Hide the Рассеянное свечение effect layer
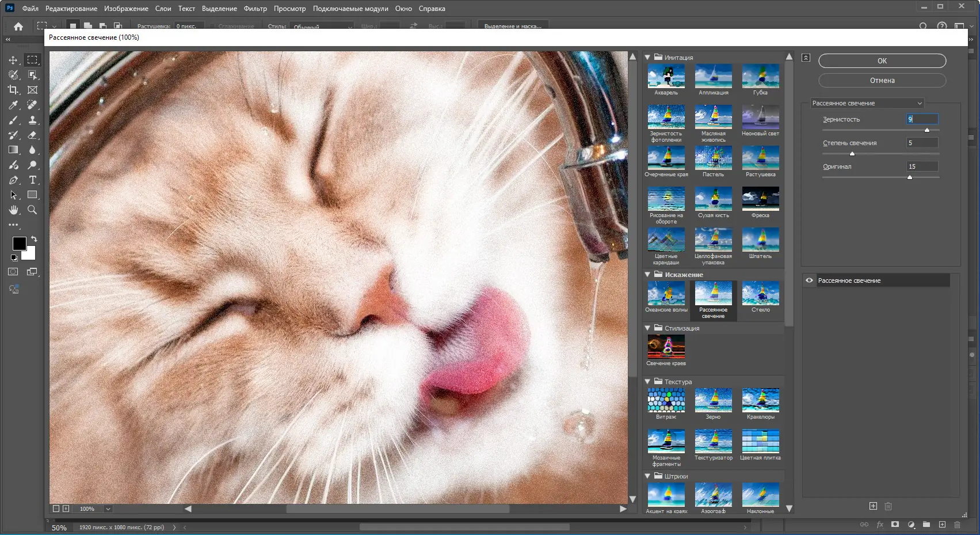The image size is (980, 535). click(x=809, y=280)
